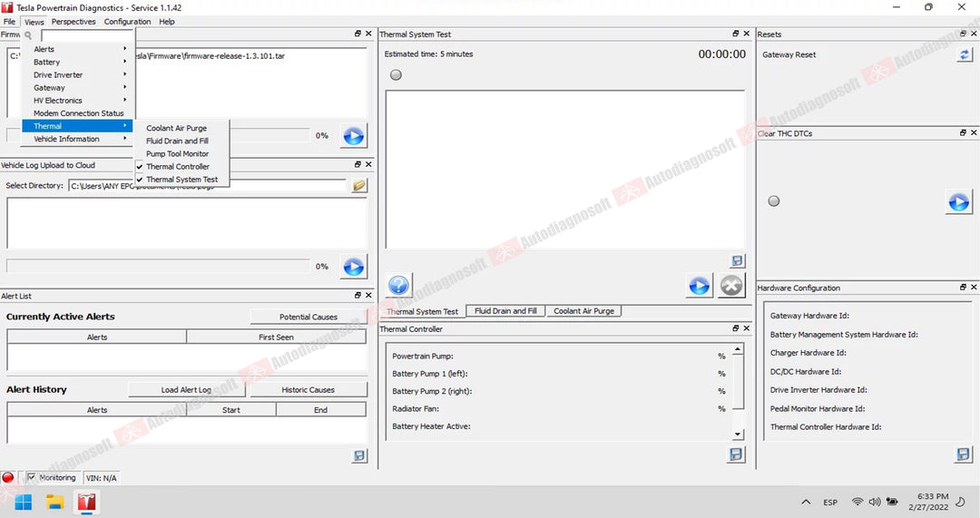
Task: Expand the Alerts submenu
Action: (x=77, y=49)
